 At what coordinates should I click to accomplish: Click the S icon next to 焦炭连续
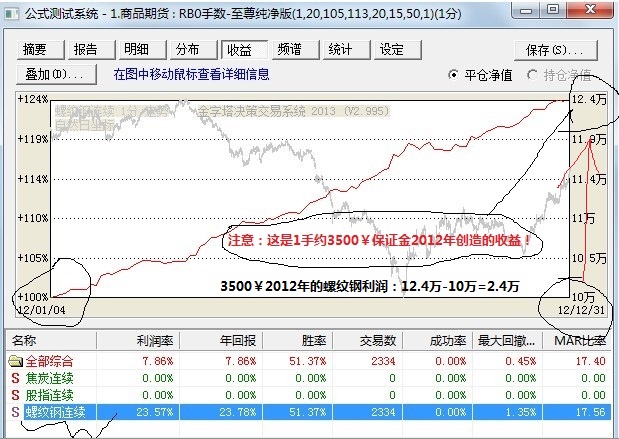(x=15, y=378)
